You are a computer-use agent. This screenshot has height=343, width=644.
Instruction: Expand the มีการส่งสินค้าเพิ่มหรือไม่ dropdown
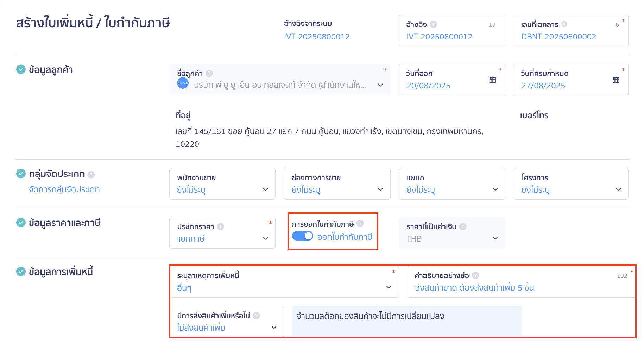coord(273,327)
